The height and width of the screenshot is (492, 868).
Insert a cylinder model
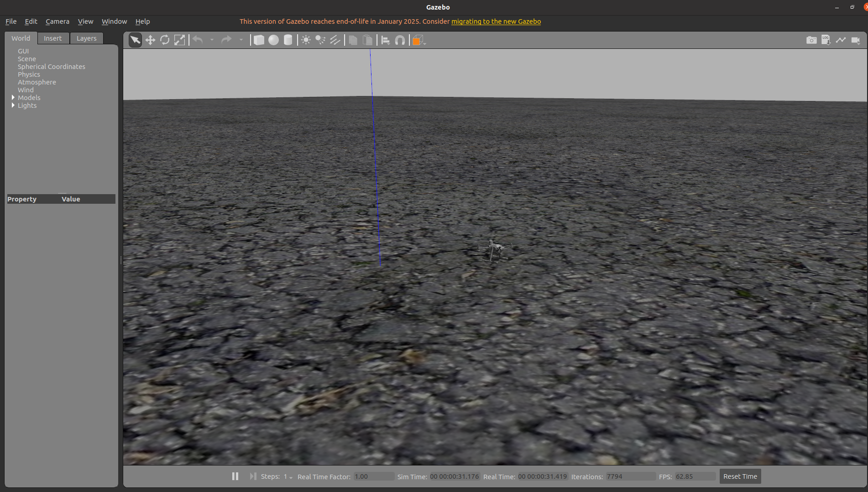point(288,40)
